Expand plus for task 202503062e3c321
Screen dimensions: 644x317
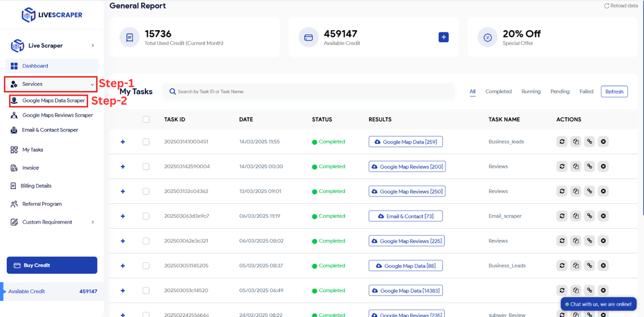[x=122, y=241]
